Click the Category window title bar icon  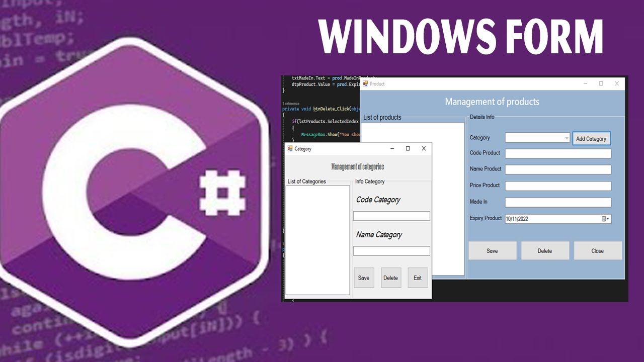tap(290, 148)
